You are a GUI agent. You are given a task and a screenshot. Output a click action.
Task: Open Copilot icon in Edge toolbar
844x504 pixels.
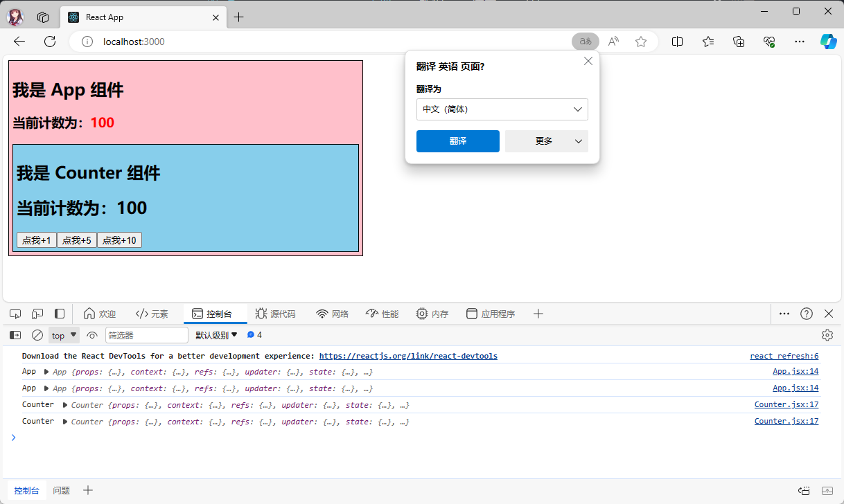(x=828, y=42)
